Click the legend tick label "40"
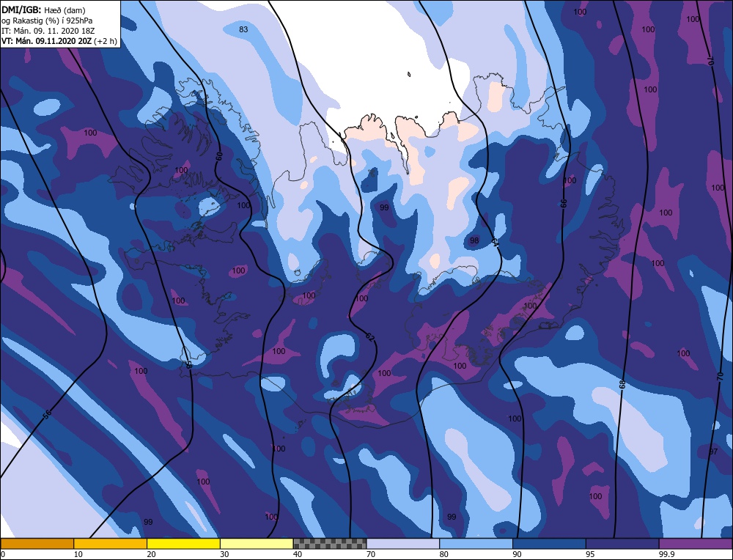The width and height of the screenshot is (733, 560). coord(298,554)
